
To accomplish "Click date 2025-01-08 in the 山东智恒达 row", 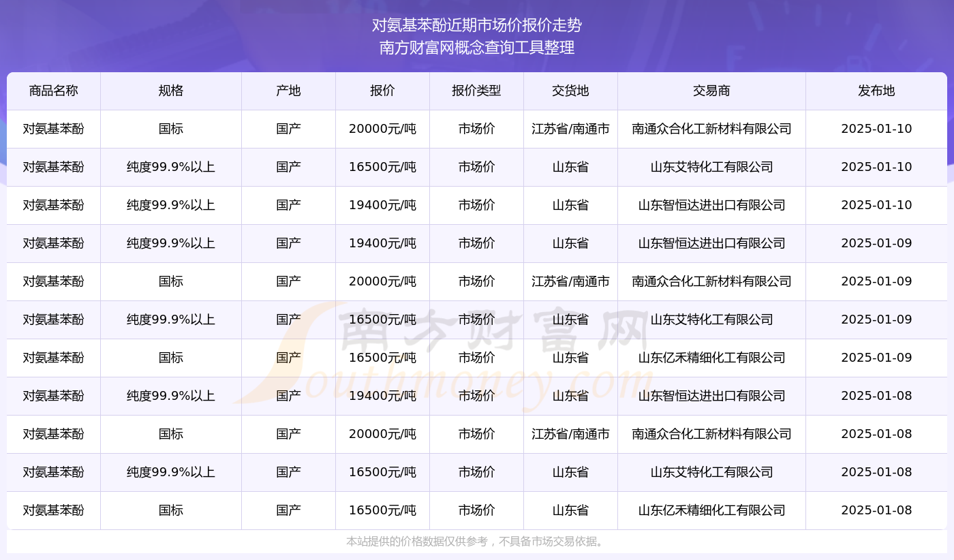I will click(x=876, y=396).
